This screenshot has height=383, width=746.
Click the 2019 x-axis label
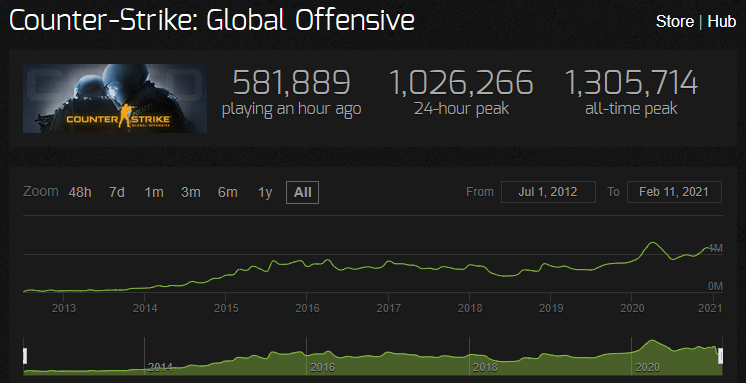(x=550, y=308)
